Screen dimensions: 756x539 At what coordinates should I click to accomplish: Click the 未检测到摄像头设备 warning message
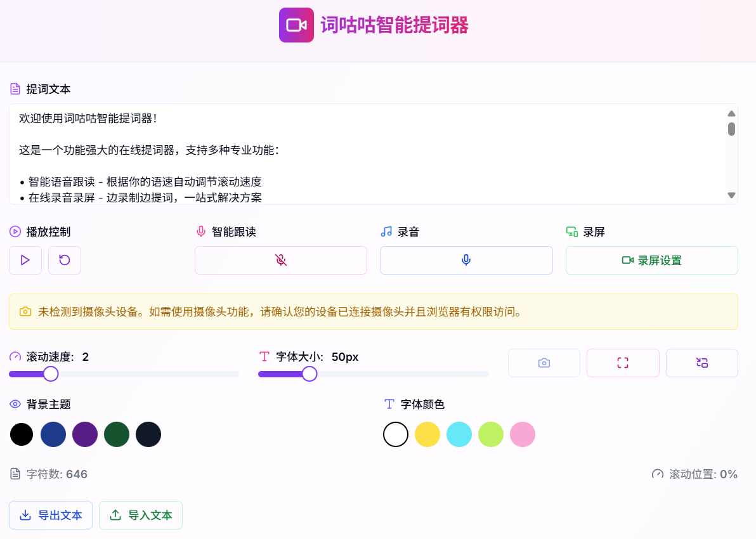coord(282,312)
